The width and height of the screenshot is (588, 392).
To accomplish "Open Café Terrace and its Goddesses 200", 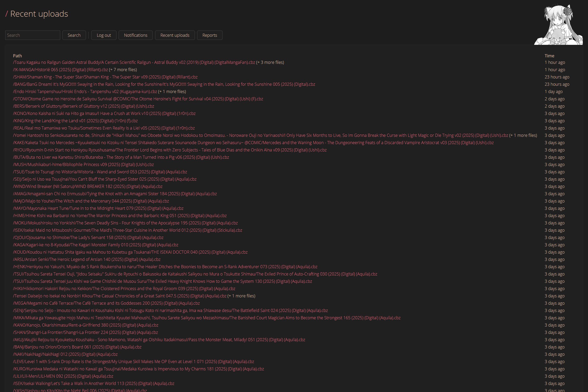I will pyautogui.click(x=106, y=303).
